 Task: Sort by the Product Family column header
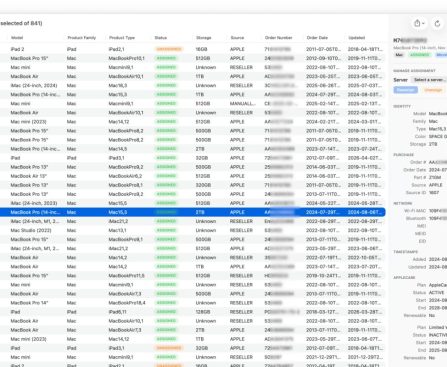pos(82,38)
